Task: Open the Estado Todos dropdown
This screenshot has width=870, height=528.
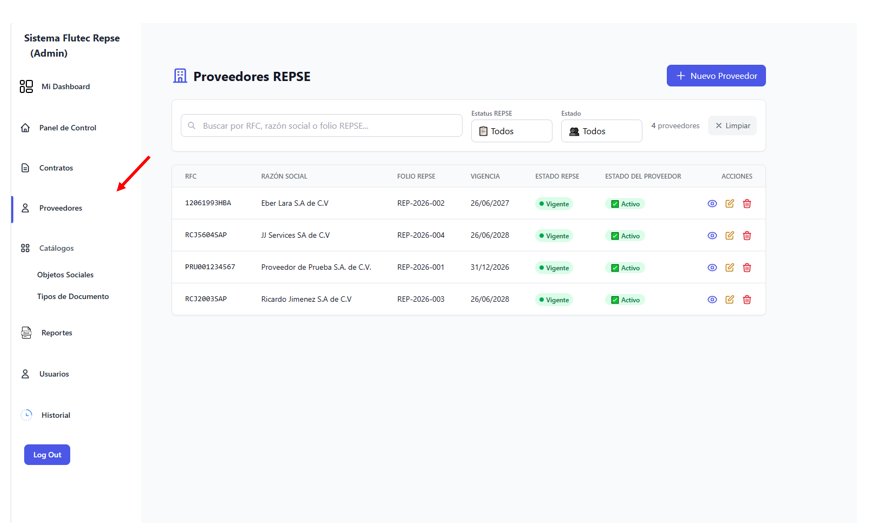Action: click(601, 131)
